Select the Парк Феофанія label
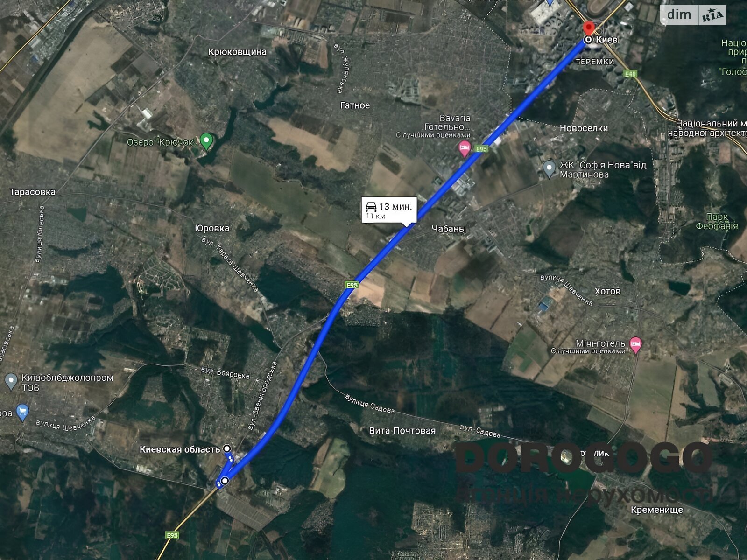 717,222
